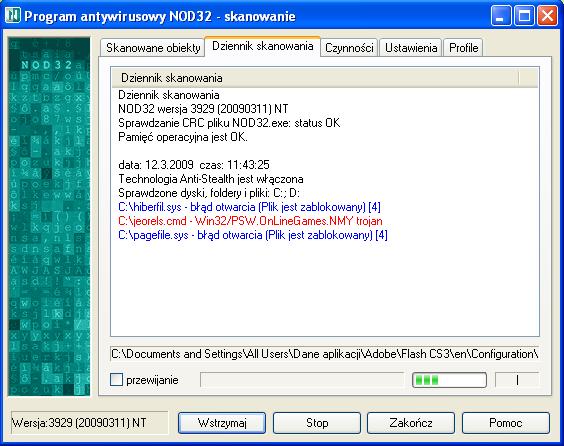The image size is (564, 446).
Task: Select the Dziennik skanowania tab
Action: pos(263,46)
